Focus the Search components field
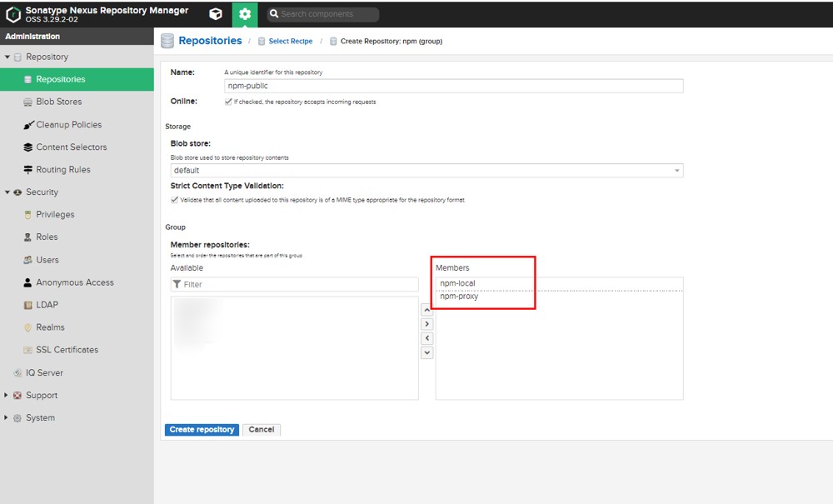The height and width of the screenshot is (504, 833). pyautogui.click(x=322, y=14)
